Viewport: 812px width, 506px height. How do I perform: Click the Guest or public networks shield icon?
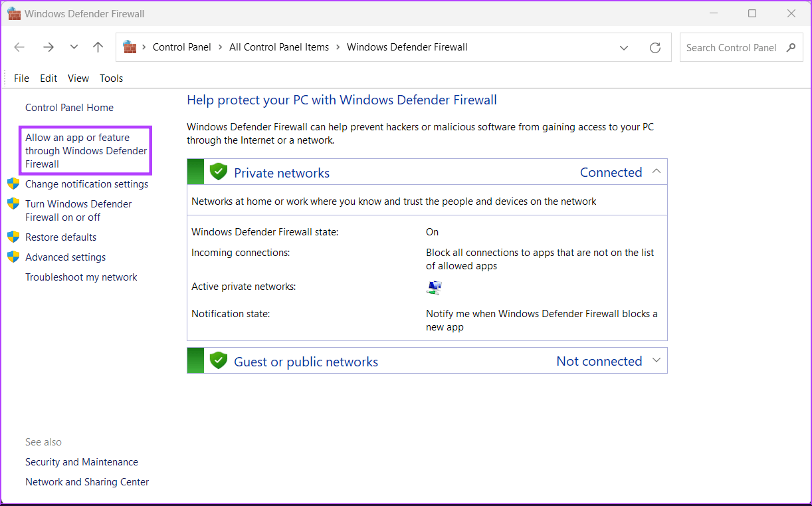(219, 360)
